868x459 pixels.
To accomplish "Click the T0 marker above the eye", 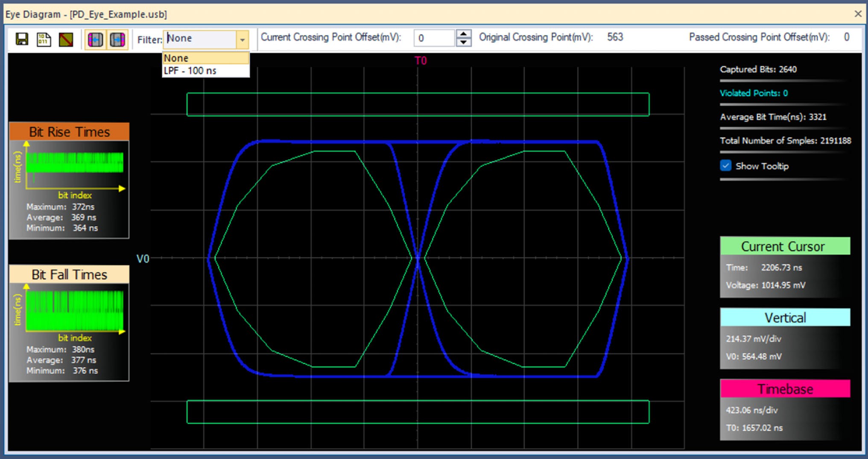I will pyautogui.click(x=421, y=61).
